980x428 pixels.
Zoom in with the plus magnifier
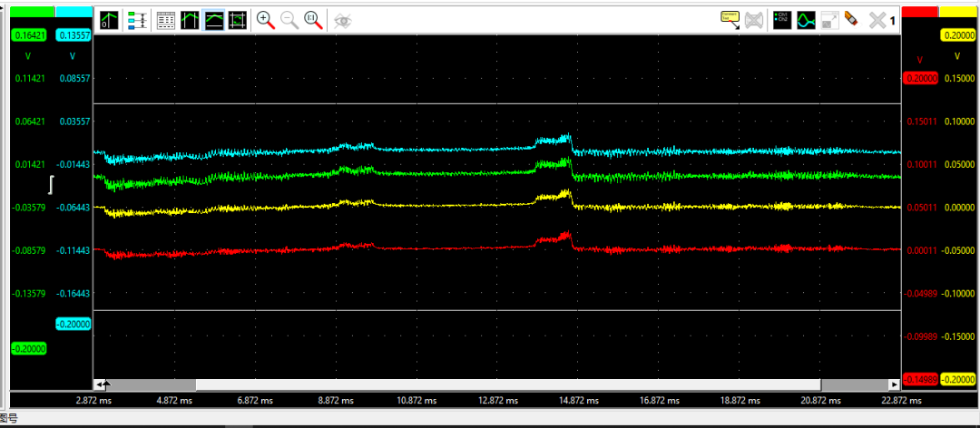click(266, 20)
